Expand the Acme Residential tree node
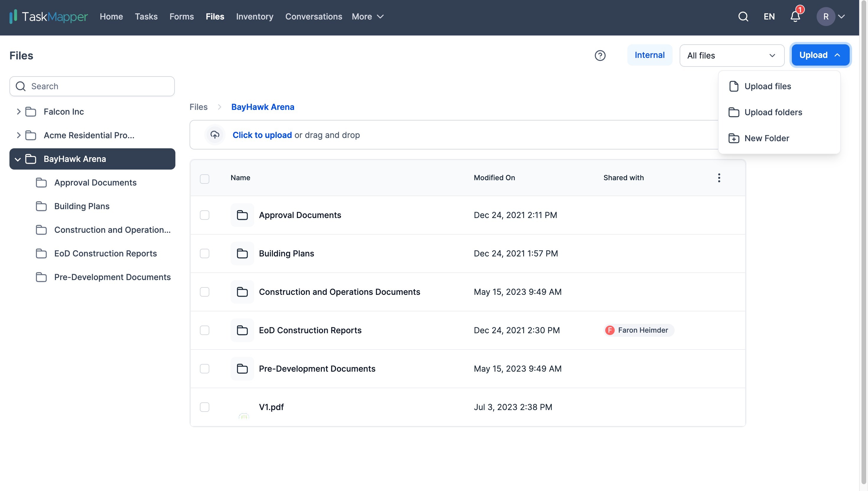Screen dimensions: 868x491 (19, 135)
